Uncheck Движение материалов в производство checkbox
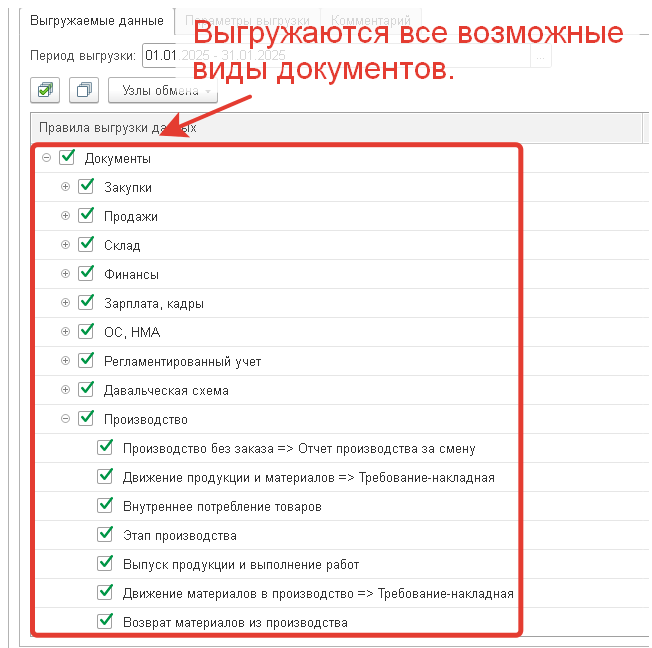Screen dimensions: 652x648 pos(105,592)
